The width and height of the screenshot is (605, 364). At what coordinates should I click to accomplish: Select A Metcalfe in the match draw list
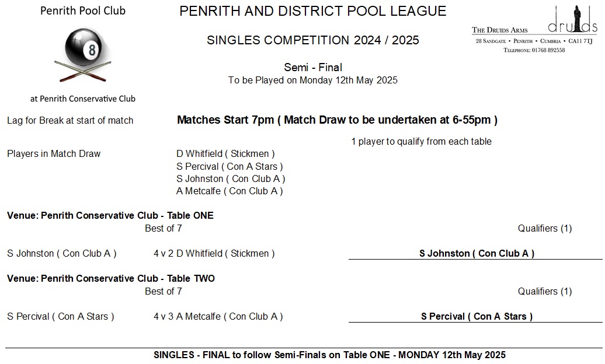click(230, 191)
